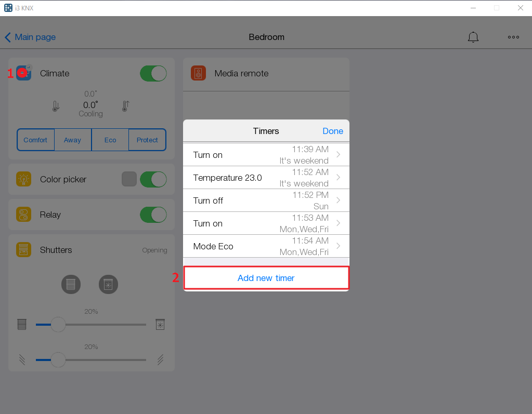Click the Climate thermostat device icon
The width and height of the screenshot is (532, 414).
coord(23,73)
